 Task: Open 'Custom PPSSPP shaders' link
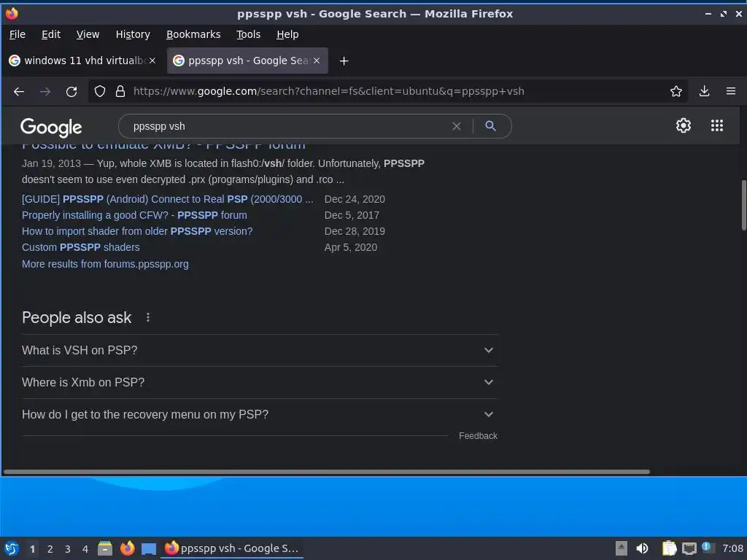[81, 248]
